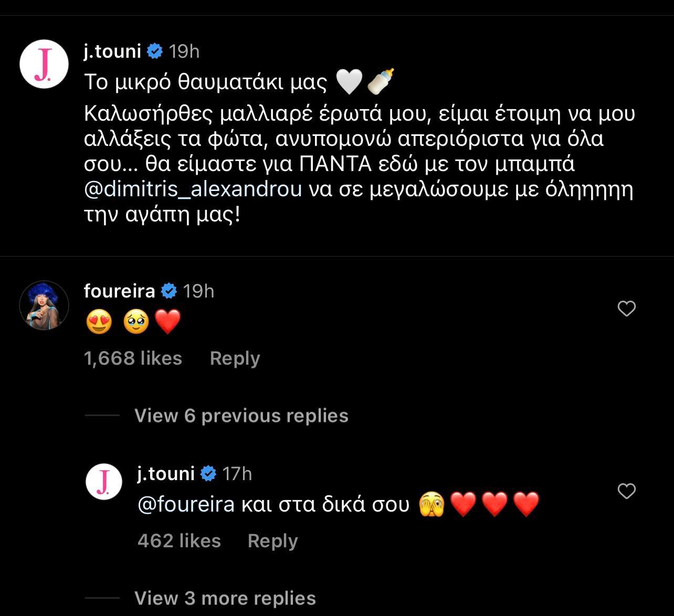Open the j.touni username in the caption header
This screenshot has width=674, height=616.
[112, 51]
